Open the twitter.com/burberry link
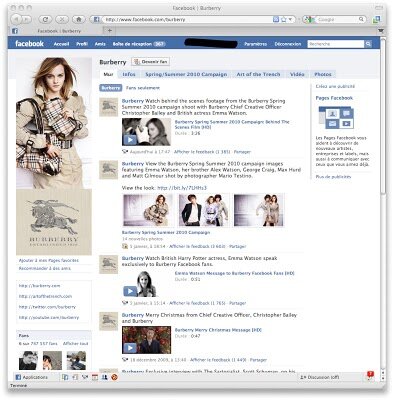This screenshot has width=394, height=400. click(x=47, y=307)
